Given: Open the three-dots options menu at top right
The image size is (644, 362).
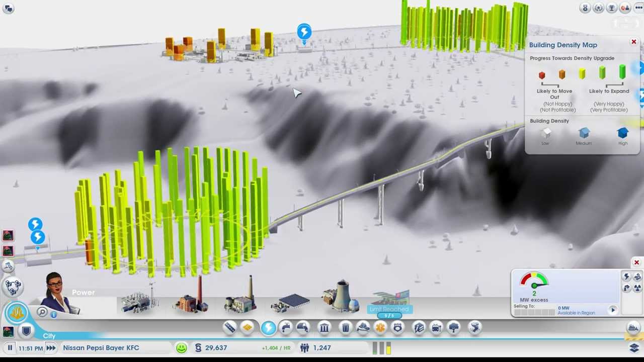Looking at the screenshot, I should pos(638,8).
